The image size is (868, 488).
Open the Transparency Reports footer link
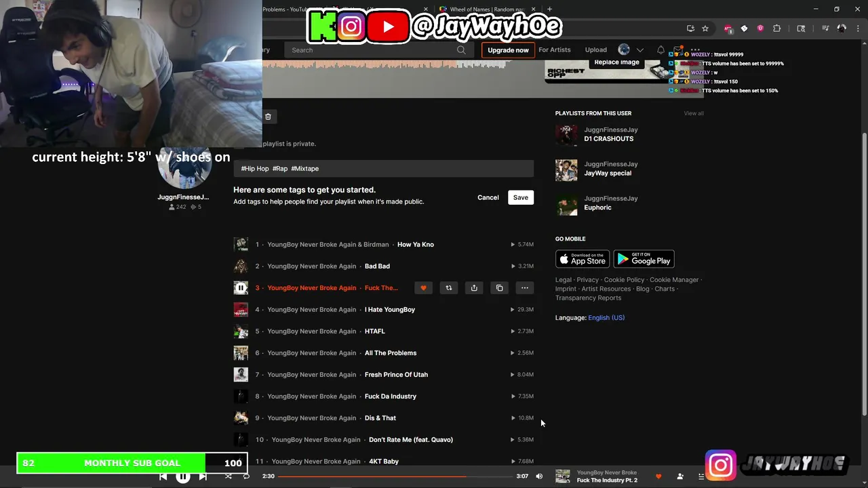coord(588,298)
